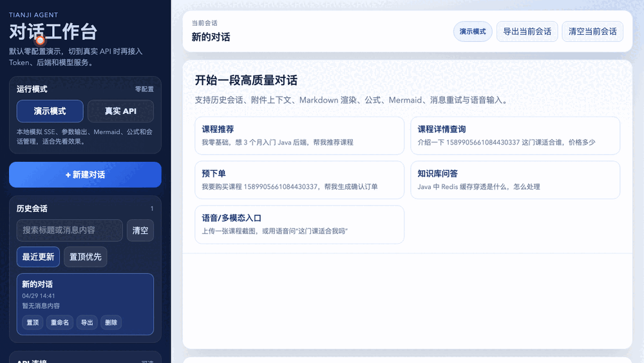Open the 新的对话 history session card
644x363 pixels.
[x=85, y=304]
